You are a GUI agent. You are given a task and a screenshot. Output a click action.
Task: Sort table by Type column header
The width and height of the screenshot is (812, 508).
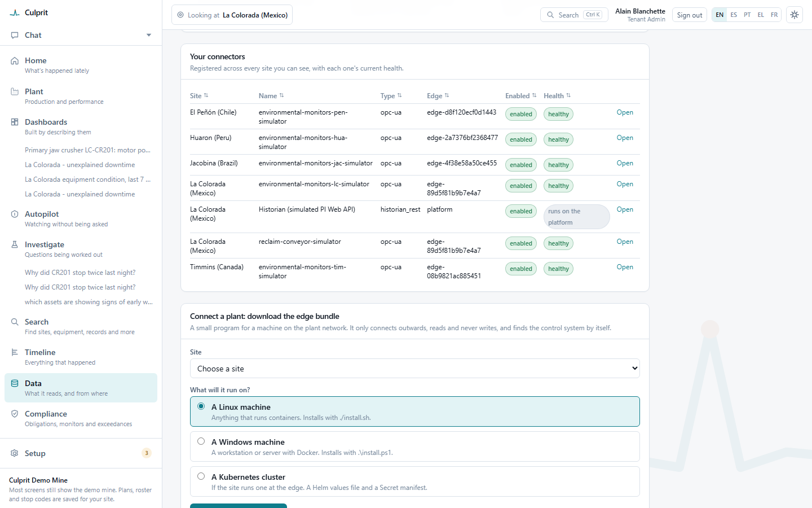coord(391,96)
